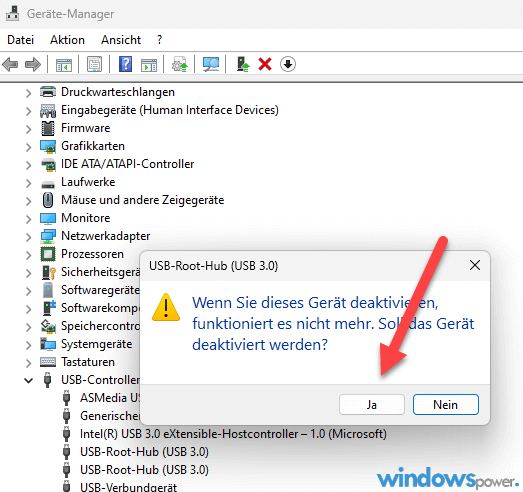
Task: Click the Prozessoren CPU icon
Action: click(x=48, y=254)
